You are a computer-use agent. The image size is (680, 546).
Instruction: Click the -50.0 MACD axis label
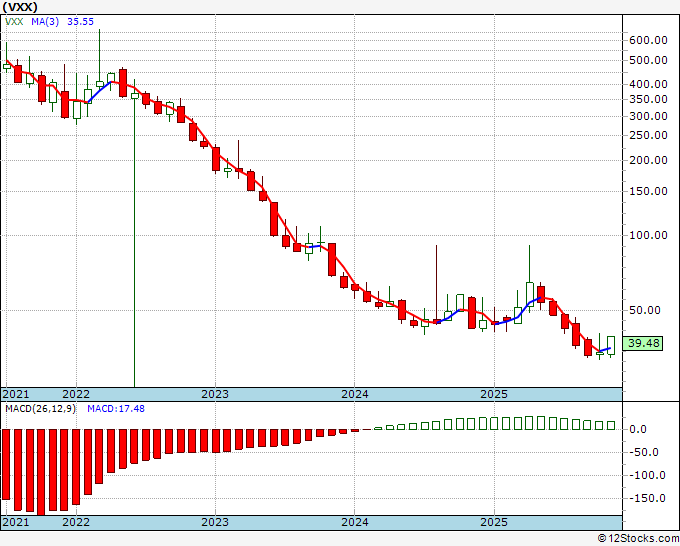click(x=644, y=452)
